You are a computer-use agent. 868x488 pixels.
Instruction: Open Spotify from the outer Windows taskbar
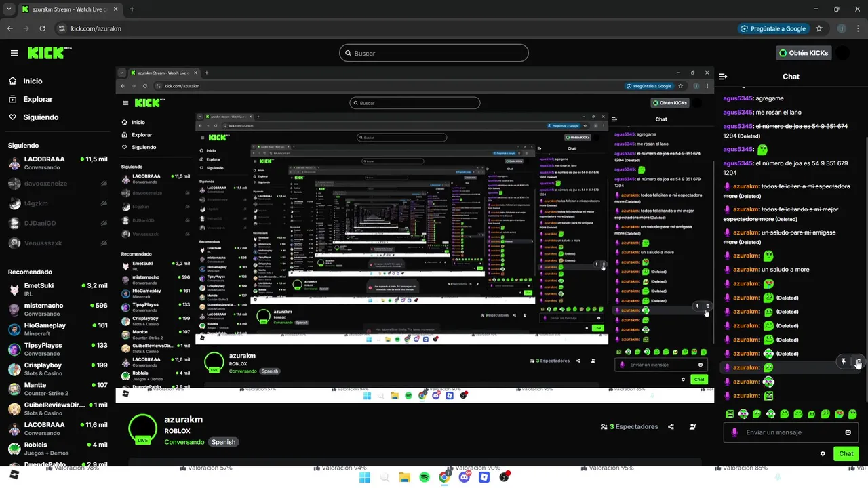click(x=424, y=477)
